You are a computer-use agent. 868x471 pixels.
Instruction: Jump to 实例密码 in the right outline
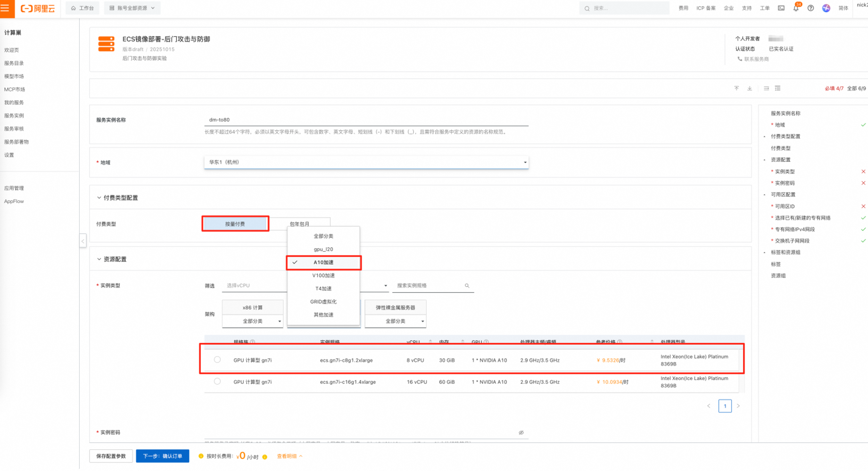pos(785,183)
